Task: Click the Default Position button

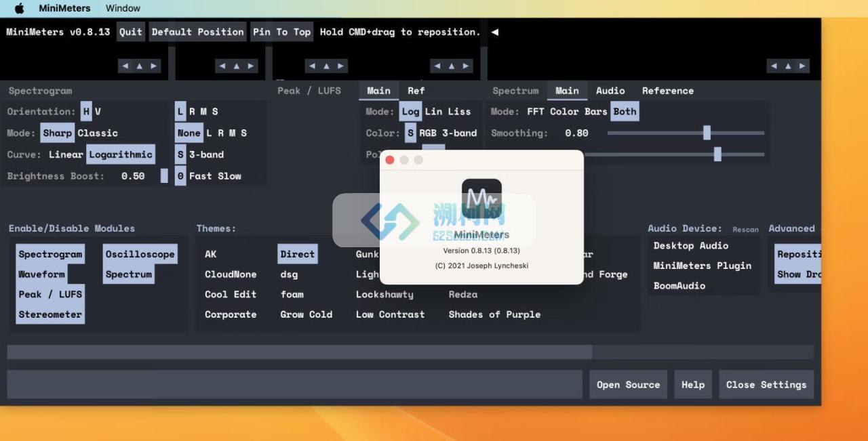Action: [197, 32]
